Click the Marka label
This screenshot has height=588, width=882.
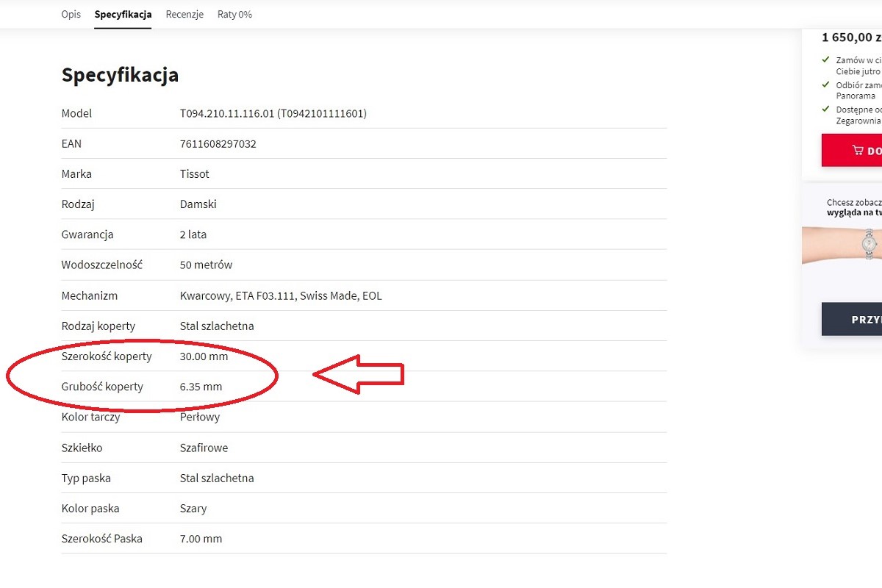(x=76, y=174)
